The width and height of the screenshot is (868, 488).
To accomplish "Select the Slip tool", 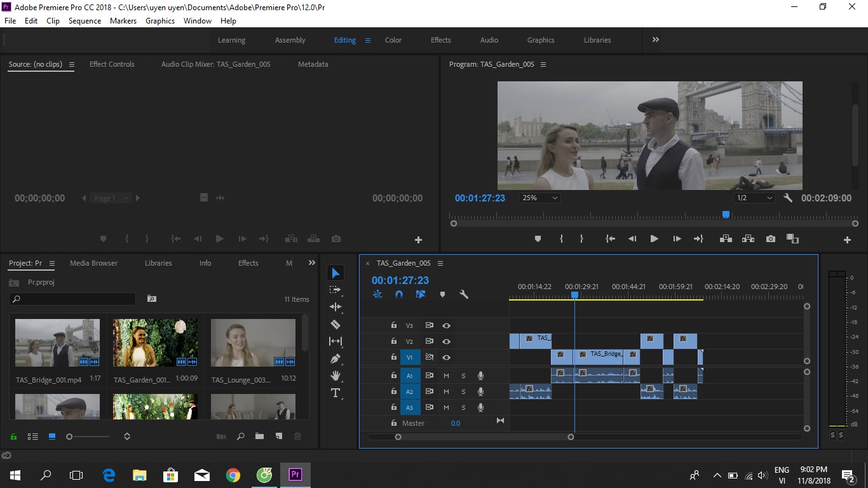I will pyautogui.click(x=336, y=341).
